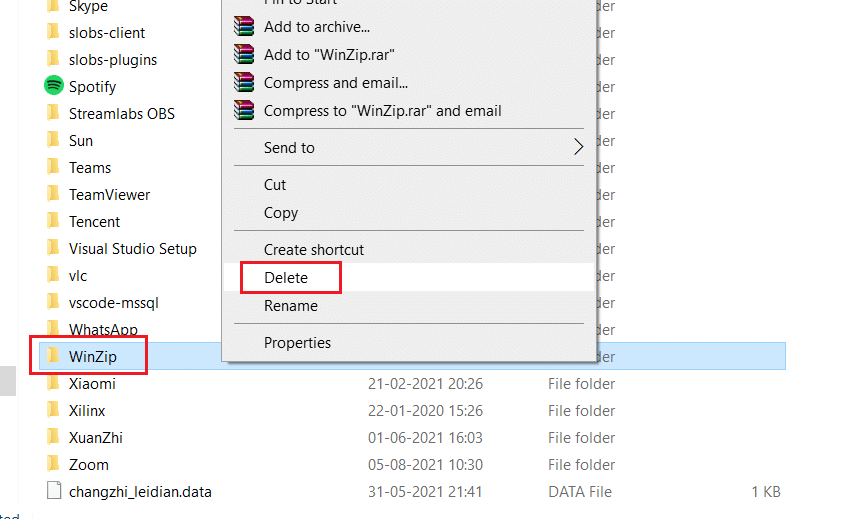845x519 pixels.
Task: Click WinRAR icon next to Add to "WinZip.rar"
Action: click(243, 55)
